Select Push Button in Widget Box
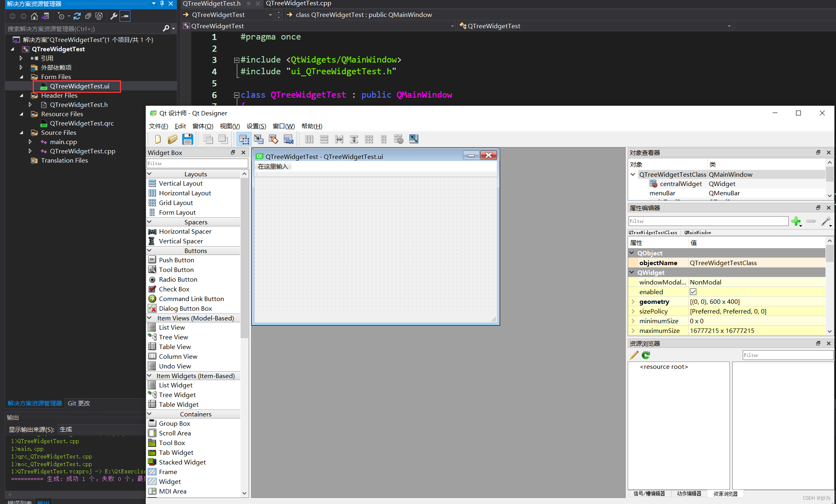Image resolution: width=836 pixels, height=504 pixels. tap(176, 260)
